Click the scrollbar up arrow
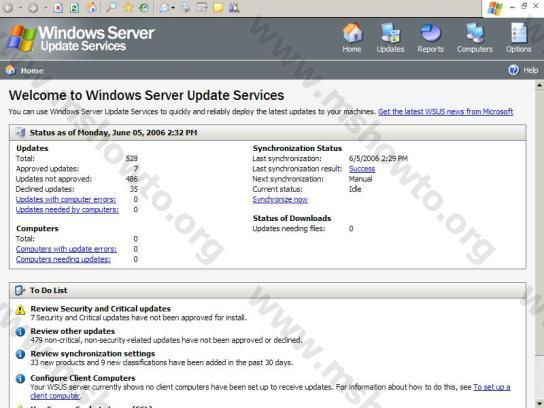This screenshot has height=408, width=544. pos(539,84)
